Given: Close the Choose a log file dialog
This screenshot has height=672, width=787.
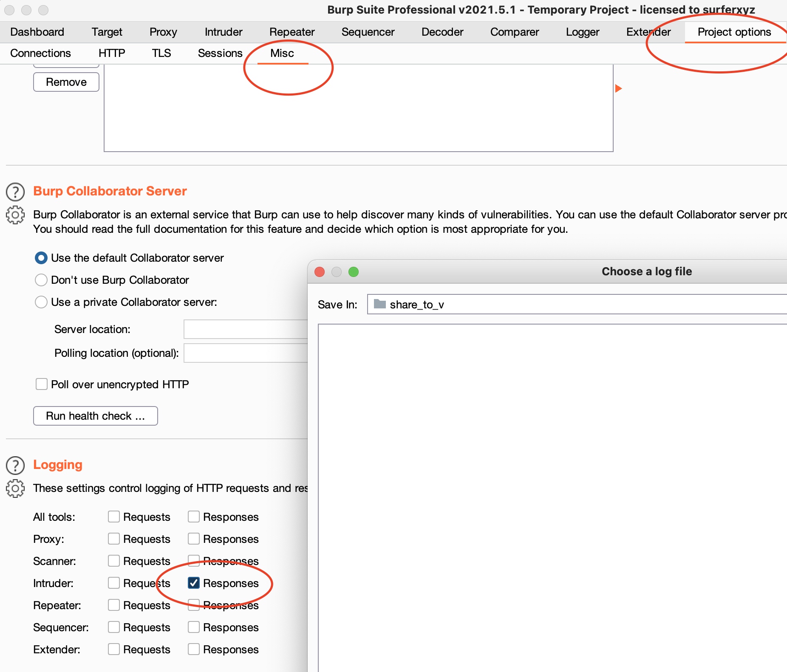Looking at the screenshot, I should [x=320, y=272].
